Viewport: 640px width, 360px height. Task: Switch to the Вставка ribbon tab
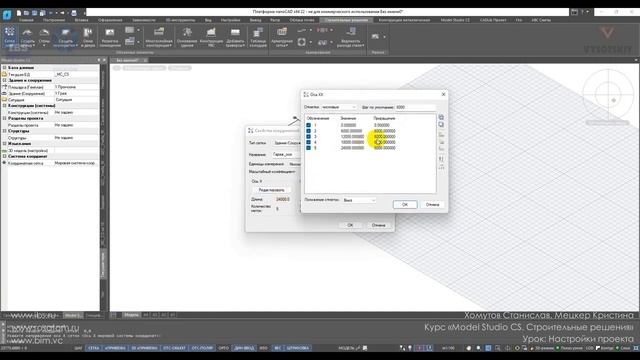point(81,20)
